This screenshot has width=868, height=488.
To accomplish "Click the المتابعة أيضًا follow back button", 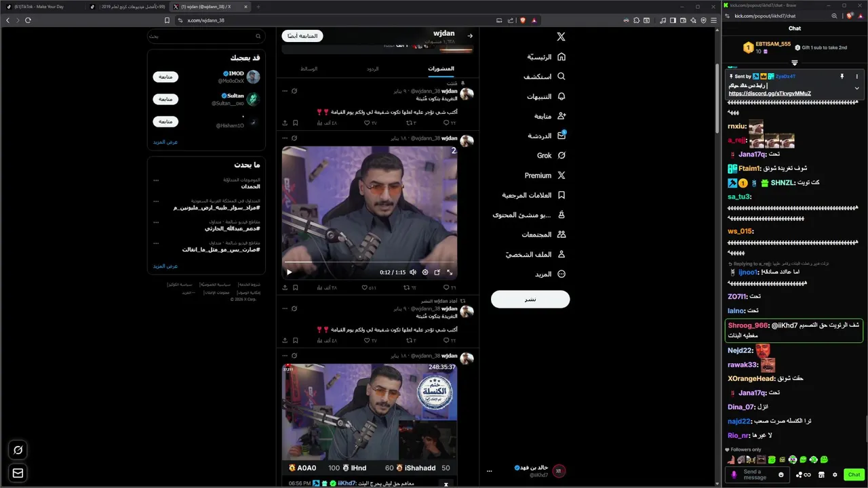I will (x=302, y=36).
